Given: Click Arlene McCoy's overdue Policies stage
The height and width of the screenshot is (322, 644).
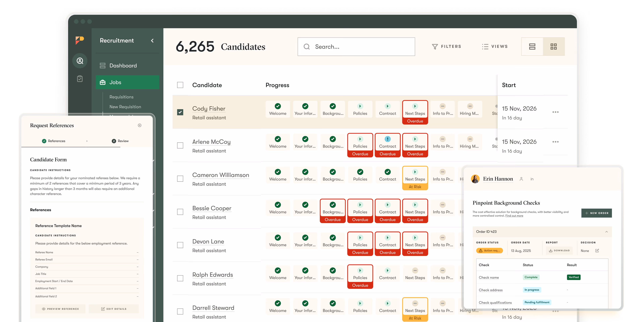Looking at the screenshot, I should point(360,145).
